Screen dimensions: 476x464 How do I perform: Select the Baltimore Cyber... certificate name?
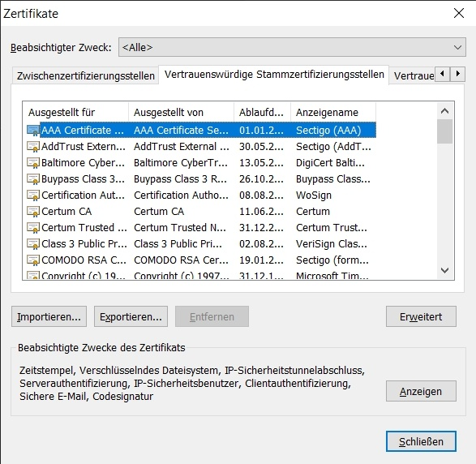83,163
